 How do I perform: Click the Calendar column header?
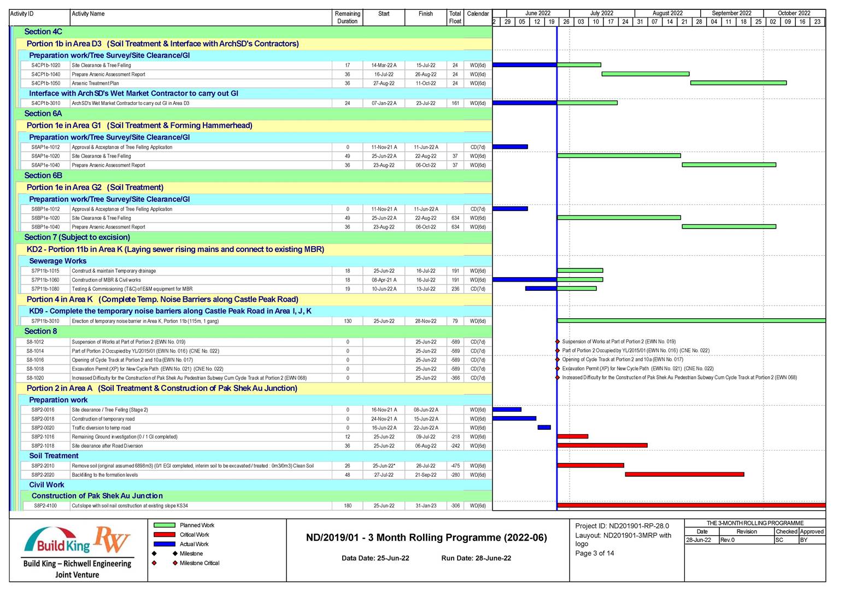coord(478,17)
